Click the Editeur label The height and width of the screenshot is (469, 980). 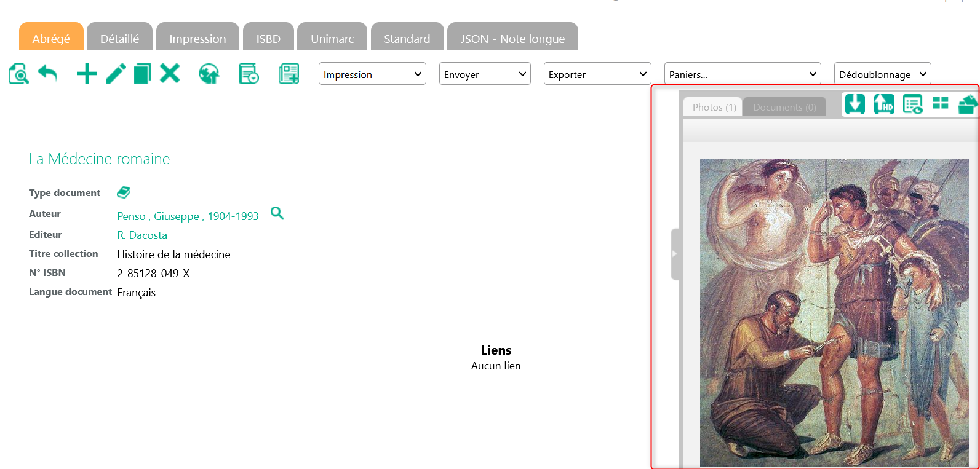click(46, 234)
